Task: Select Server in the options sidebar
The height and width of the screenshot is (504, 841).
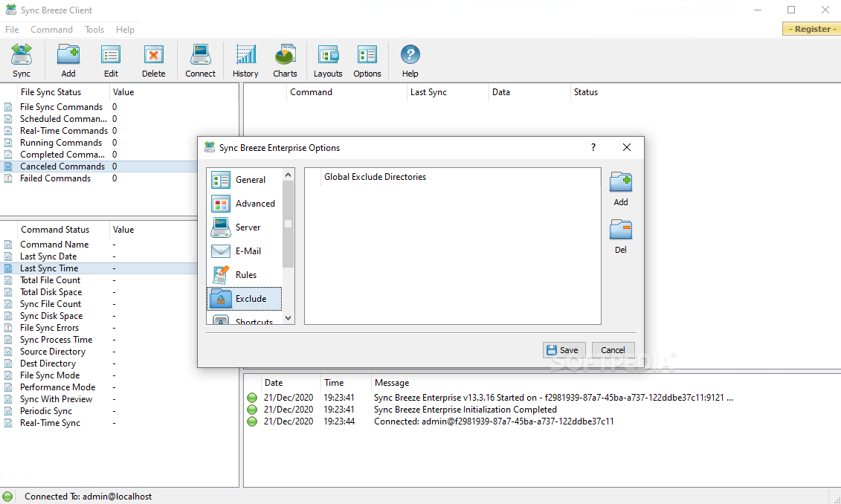Action: click(x=245, y=227)
